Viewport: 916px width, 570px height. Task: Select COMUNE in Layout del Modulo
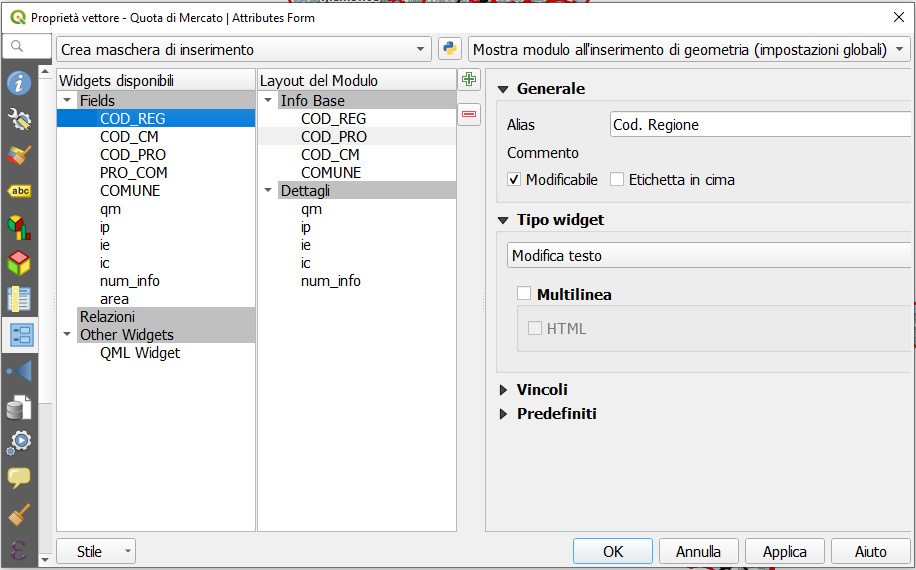pos(331,173)
